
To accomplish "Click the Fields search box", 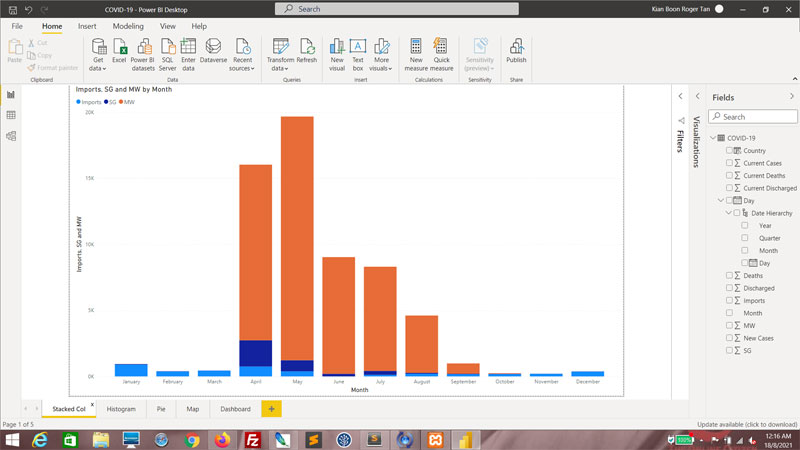I will tap(753, 117).
